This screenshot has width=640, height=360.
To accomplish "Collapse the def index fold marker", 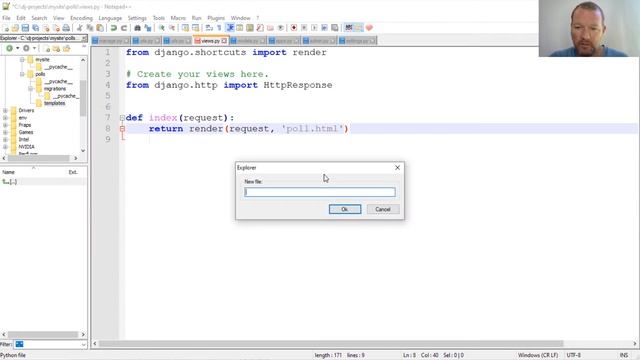I will click(122, 118).
